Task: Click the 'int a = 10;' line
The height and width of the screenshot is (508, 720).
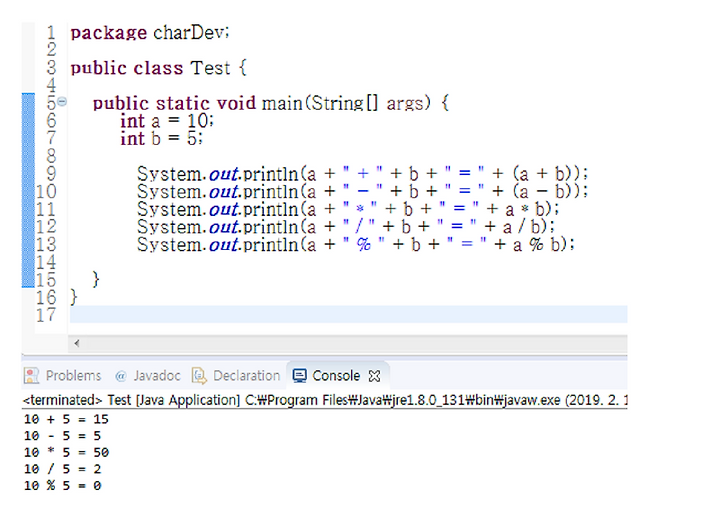Action: (167, 121)
